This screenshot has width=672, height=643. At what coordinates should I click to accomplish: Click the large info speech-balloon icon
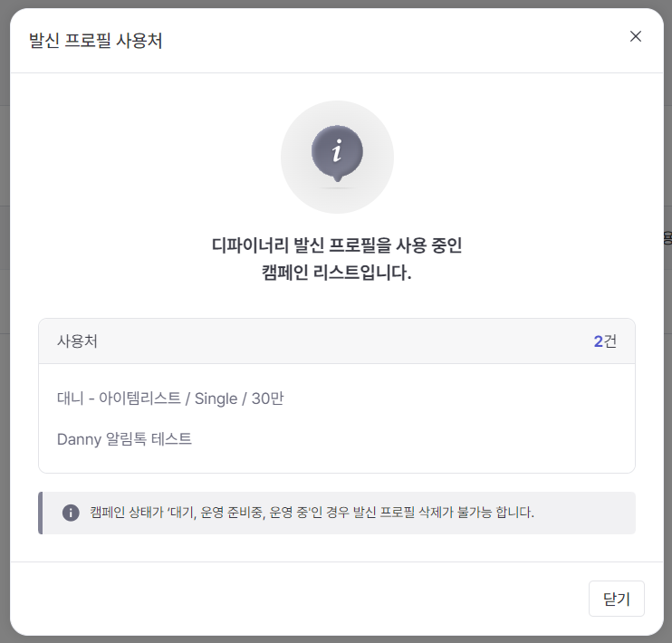point(337,150)
